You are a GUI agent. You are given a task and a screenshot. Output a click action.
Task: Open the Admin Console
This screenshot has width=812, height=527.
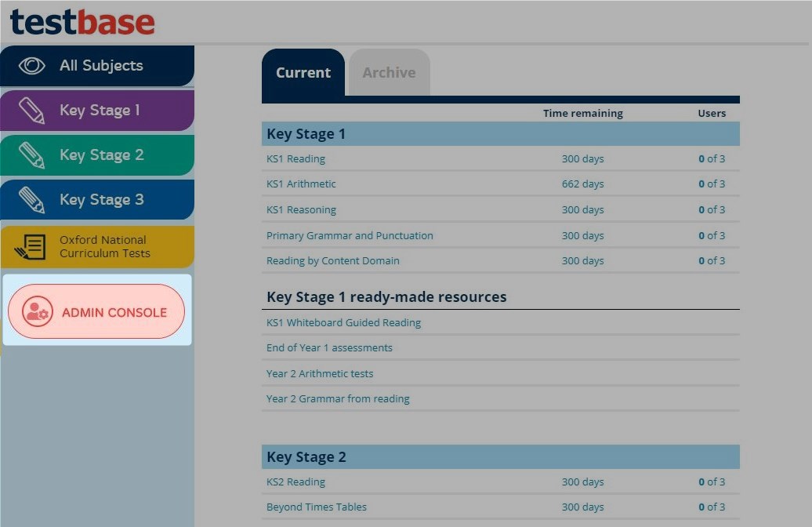(x=114, y=312)
